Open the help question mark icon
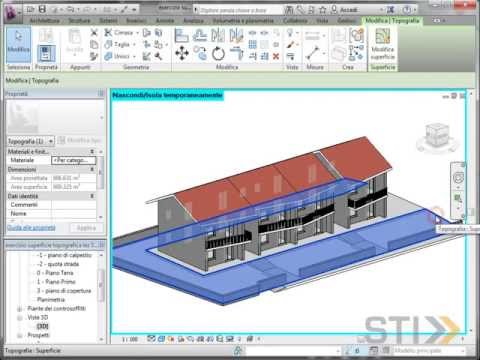480x360 pixels. click(406, 10)
